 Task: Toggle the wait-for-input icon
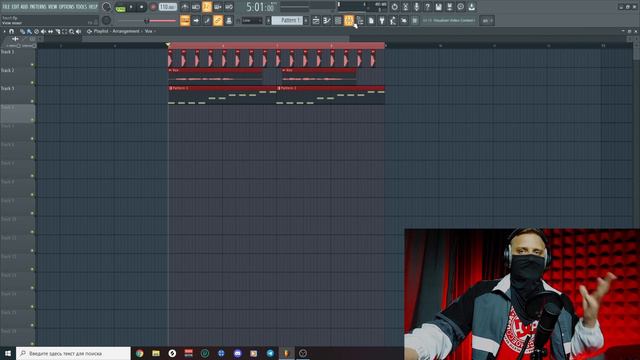pyautogui.click(x=196, y=7)
